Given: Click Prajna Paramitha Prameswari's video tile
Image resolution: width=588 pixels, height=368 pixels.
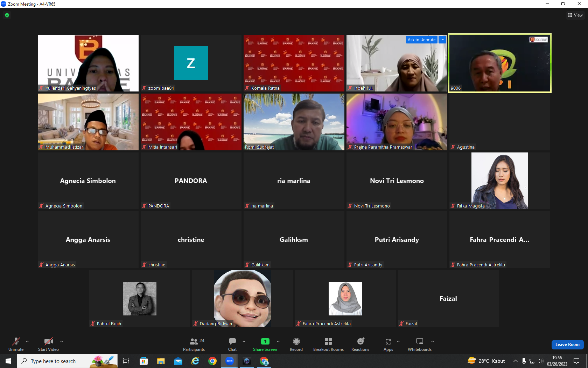Looking at the screenshot, I should [x=397, y=122].
